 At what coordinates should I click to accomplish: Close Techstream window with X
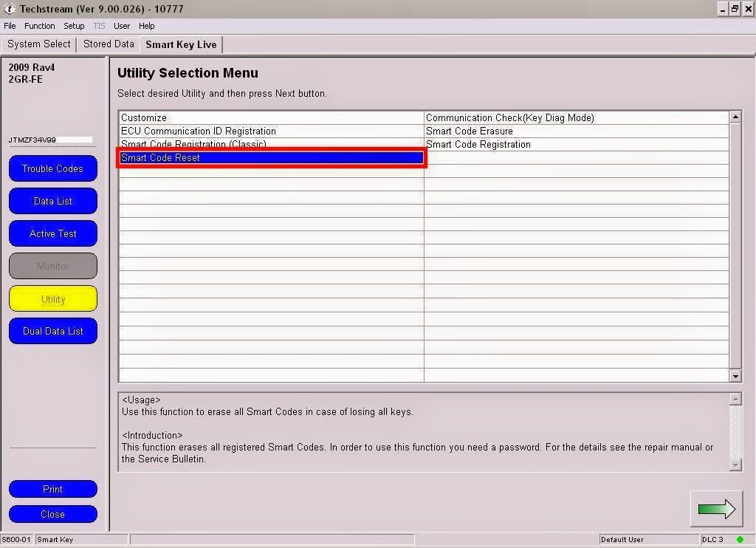tap(748, 9)
